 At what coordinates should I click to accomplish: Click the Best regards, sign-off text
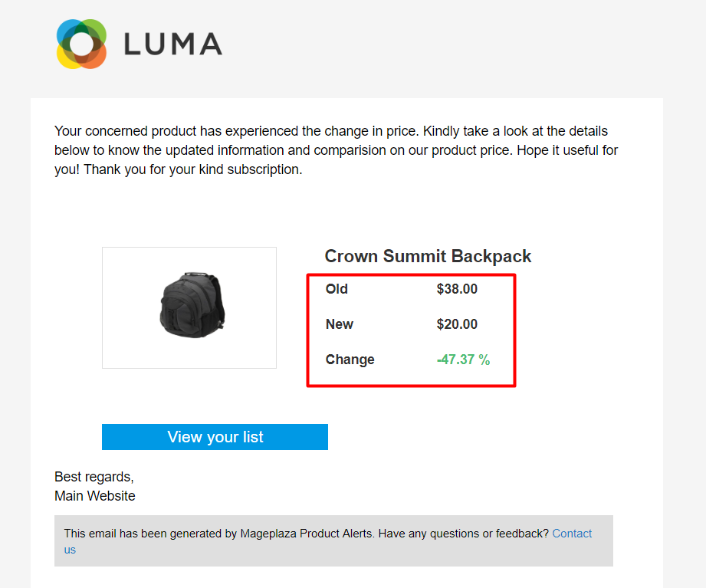click(x=94, y=477)
